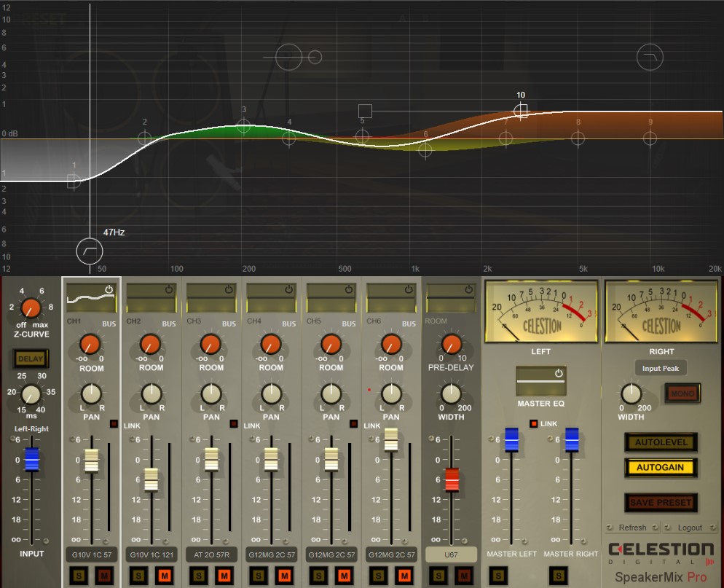Toggle the CH5-CH6 LINK indicator
The image size is (724, 588).
pos(354,423)
